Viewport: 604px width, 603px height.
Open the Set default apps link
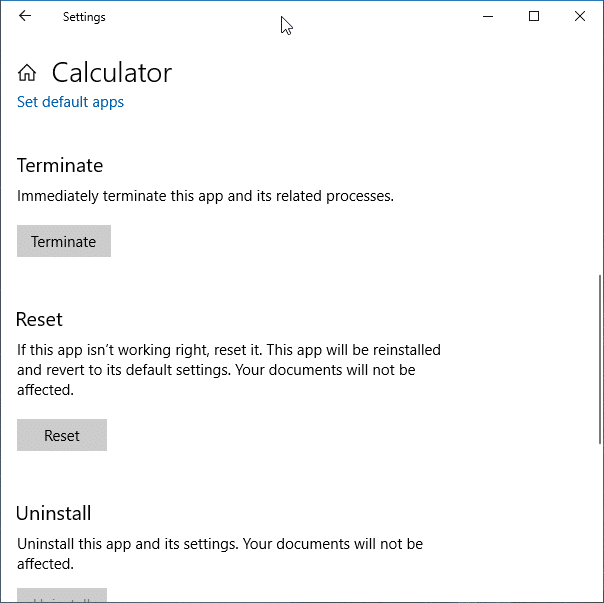(70, 102)
